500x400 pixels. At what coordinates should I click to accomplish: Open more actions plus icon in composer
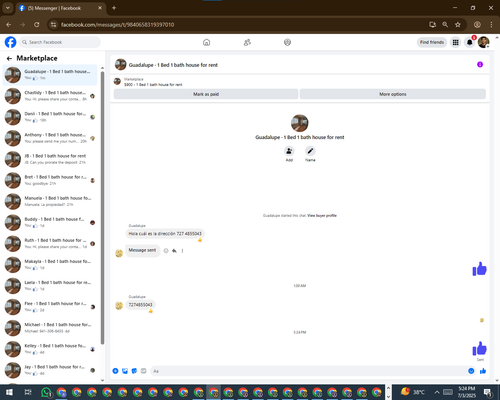[115, 371]
